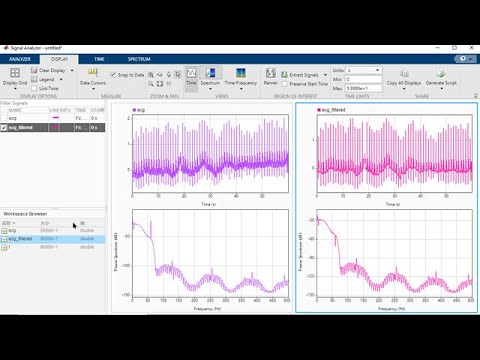Expand the Generate Script dropdown arrow

pyautogui.click(x=441, y=89)
